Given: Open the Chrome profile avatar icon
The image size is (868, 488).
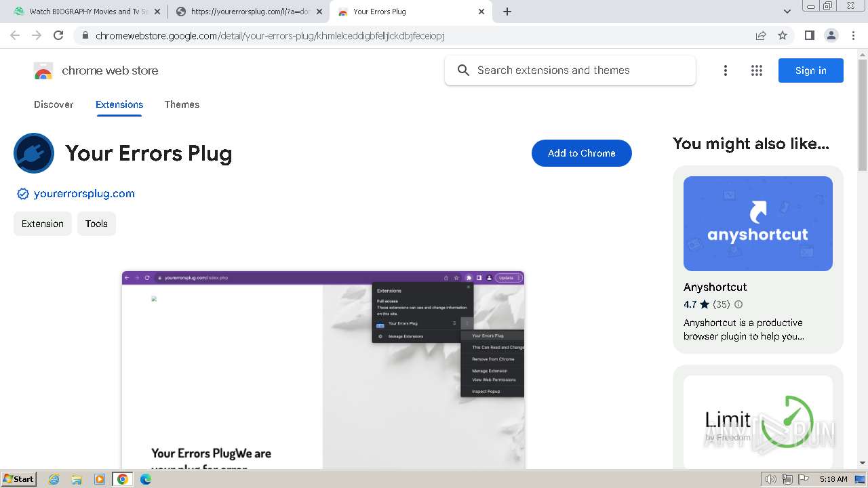Looking at the screenshot, I should point(831,35).
